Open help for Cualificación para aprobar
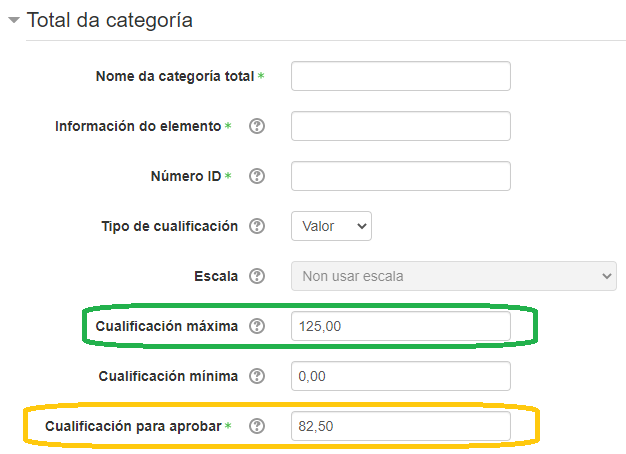The height and width of the screenshot is (454, 626). point(257,426)
